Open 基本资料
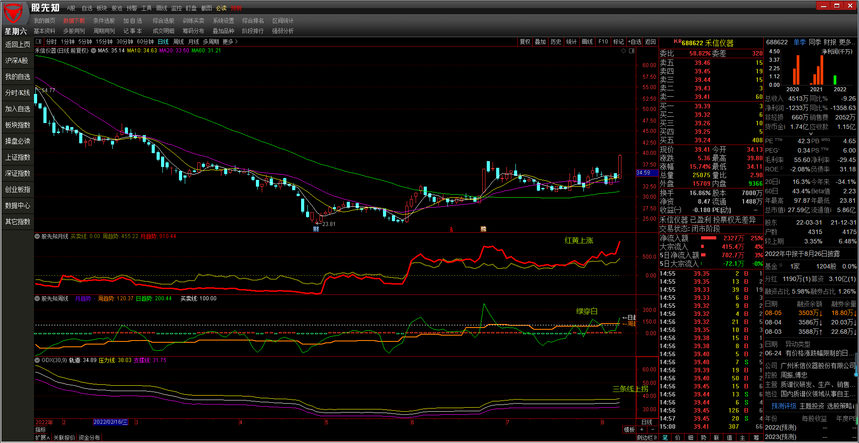The width and height of the screenshot is (859, 443). click(x=44, y=31)
